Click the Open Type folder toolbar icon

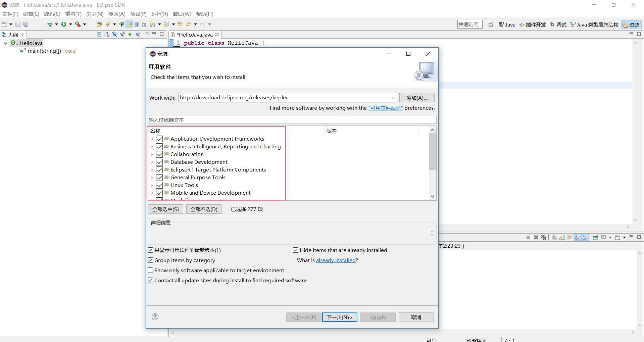pyautogui.click(x=99, y=24)
